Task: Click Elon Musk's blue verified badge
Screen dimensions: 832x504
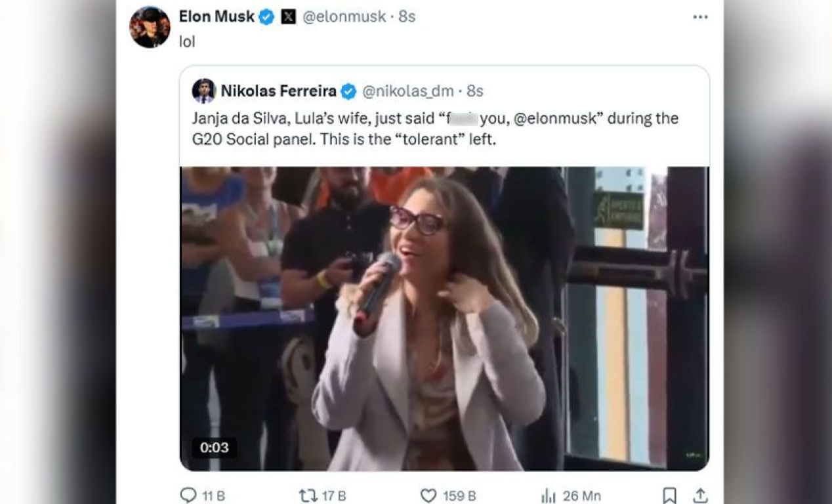Action: [x=266, y=18]
